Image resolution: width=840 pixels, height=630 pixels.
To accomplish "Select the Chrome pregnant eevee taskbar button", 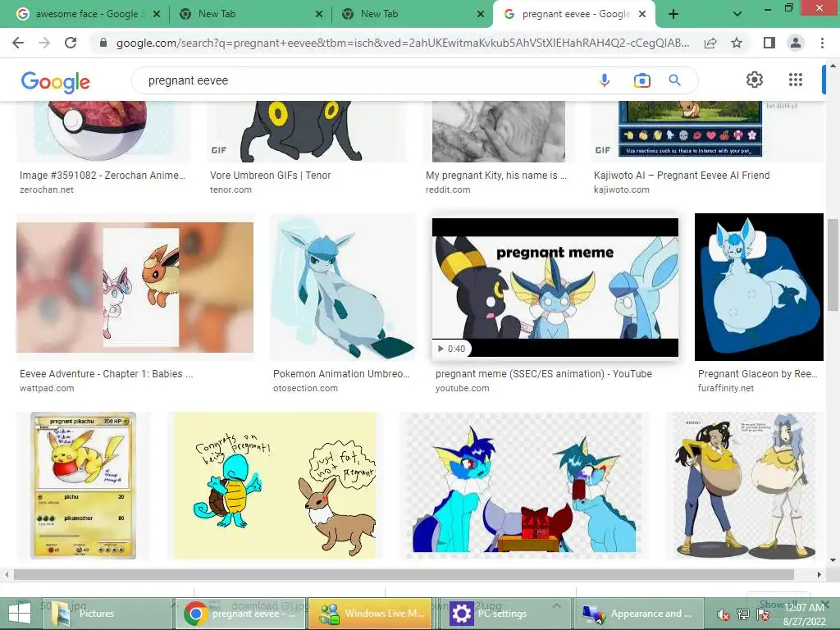I will [x=240, y=614].
